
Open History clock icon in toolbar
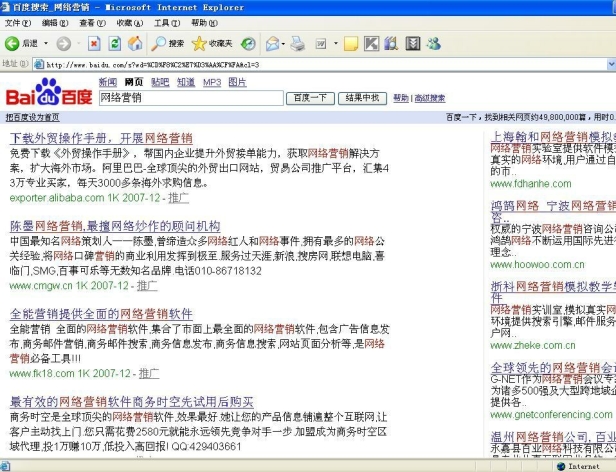click(248, 44)
